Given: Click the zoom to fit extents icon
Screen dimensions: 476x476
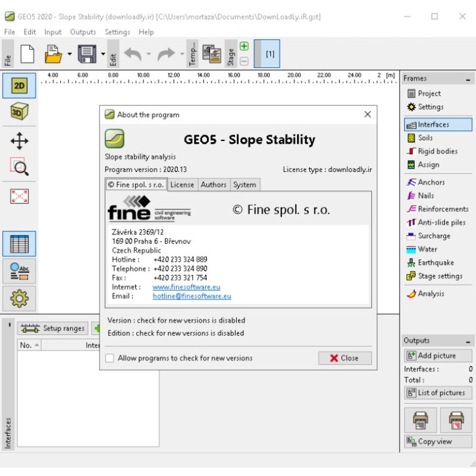Looking at the screenshot, I should pos(19,196).
